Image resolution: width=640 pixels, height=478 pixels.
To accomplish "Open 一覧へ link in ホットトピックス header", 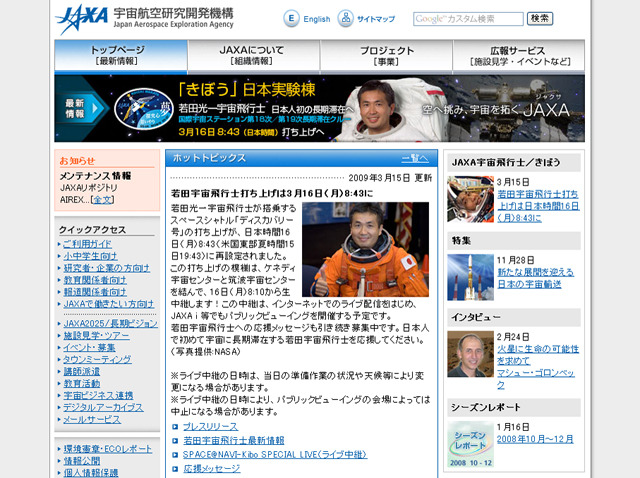I will tap(415, 158).
